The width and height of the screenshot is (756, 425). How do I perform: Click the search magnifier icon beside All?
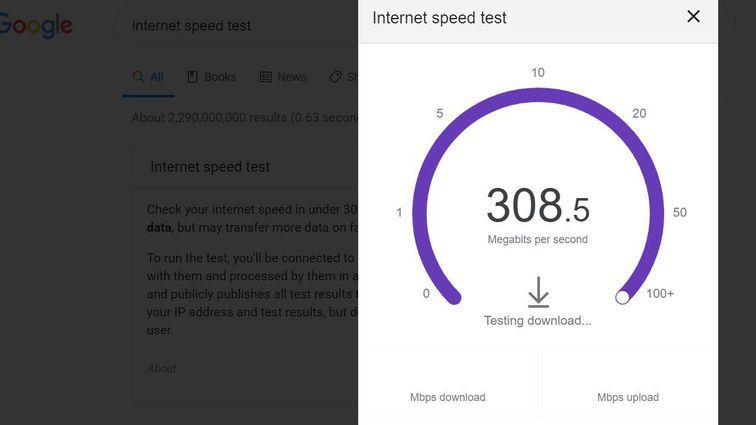point(139,77)
